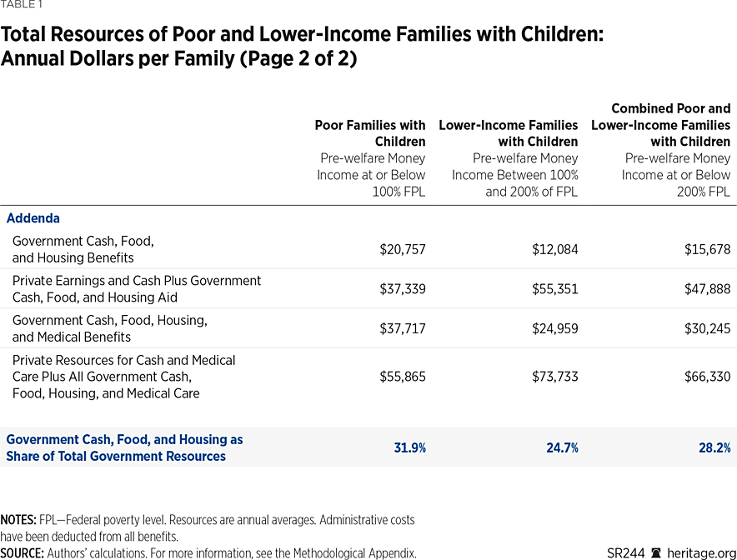
Task: Select the 24.7% share value
Action: [x=561, y=447]
